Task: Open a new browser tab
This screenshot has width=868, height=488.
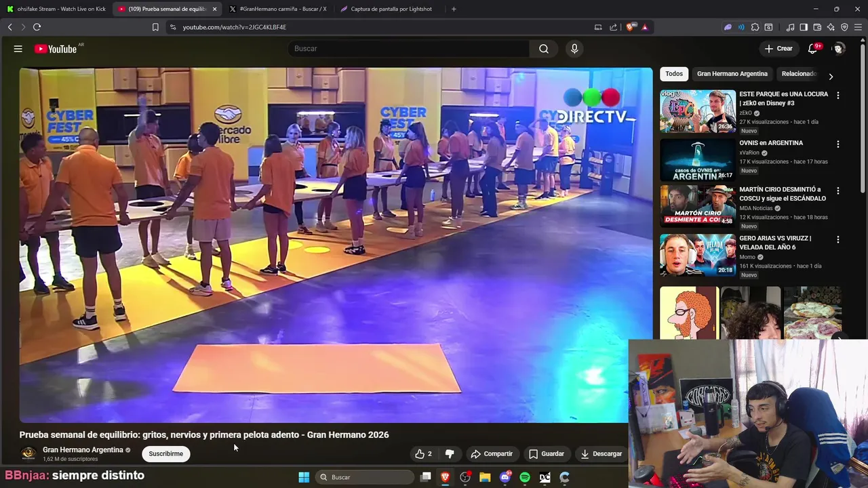Action: coord(454,9)
